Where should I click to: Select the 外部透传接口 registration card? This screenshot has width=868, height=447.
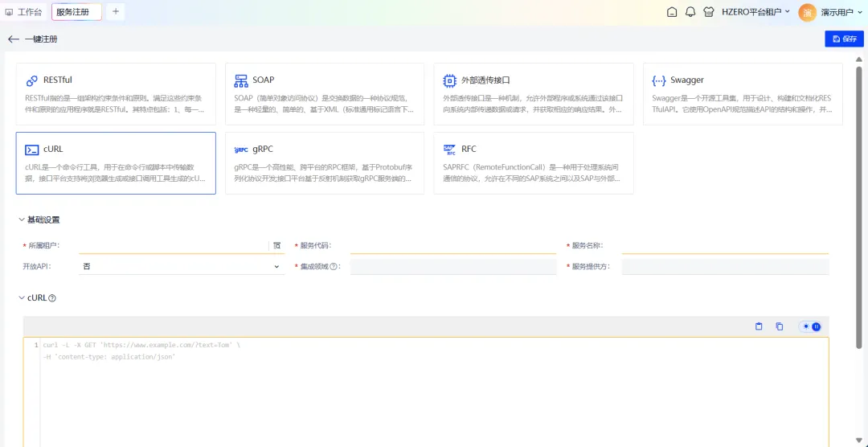tap(534, 94)
